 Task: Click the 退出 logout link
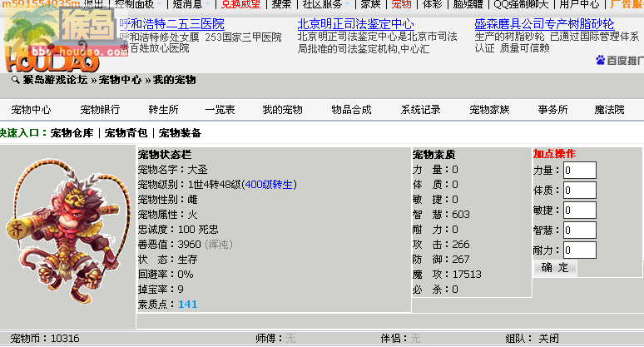click(x=94, y=4)
